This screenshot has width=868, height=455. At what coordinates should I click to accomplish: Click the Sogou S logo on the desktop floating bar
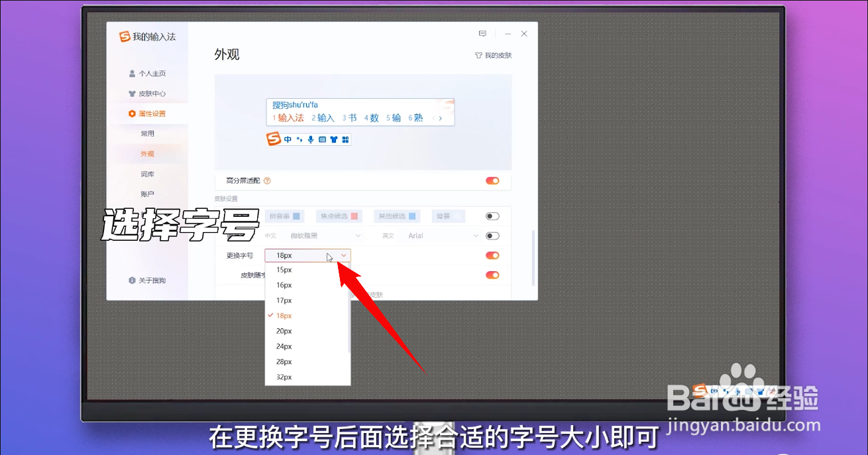point(700,391)
